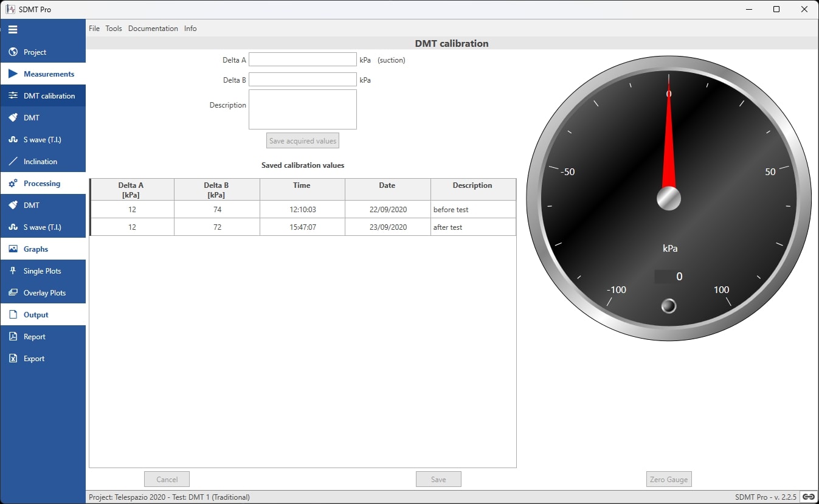Screen dimensions: 819x504
Task: Click the Single Plots pin icon
Action: click(x=13, y=271)
